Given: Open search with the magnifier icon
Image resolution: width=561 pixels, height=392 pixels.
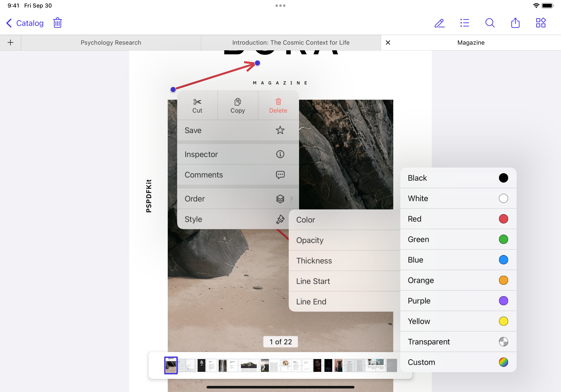Looking at the screenshot, I should point(490,23).
